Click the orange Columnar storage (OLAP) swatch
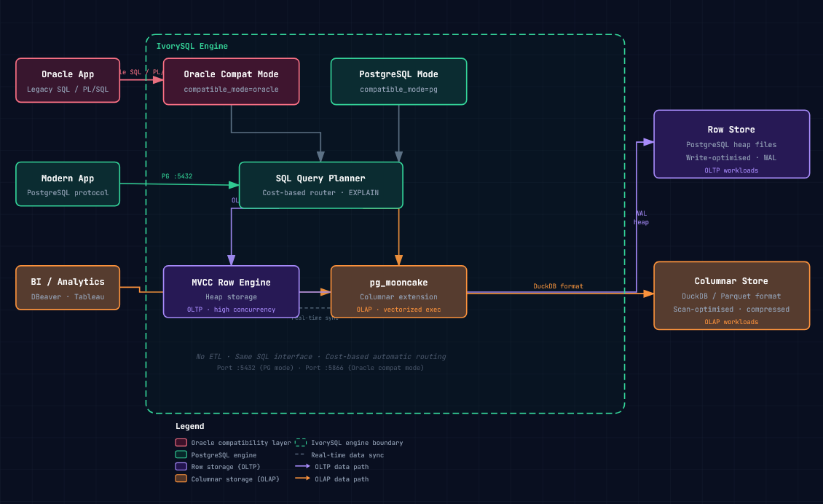 [x=181, y=479]
